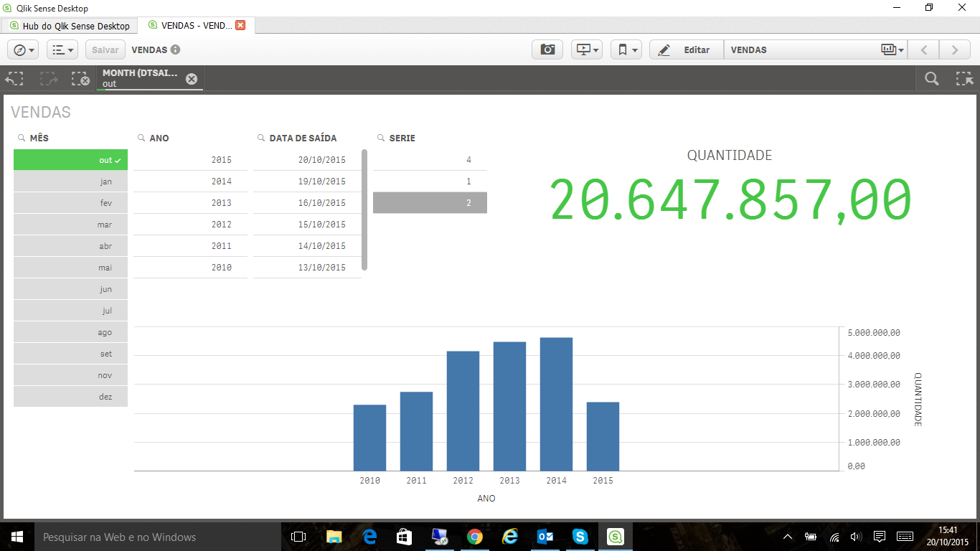Open smart search magnifier
Screen dimensions: 980x551
click(931, 78)
